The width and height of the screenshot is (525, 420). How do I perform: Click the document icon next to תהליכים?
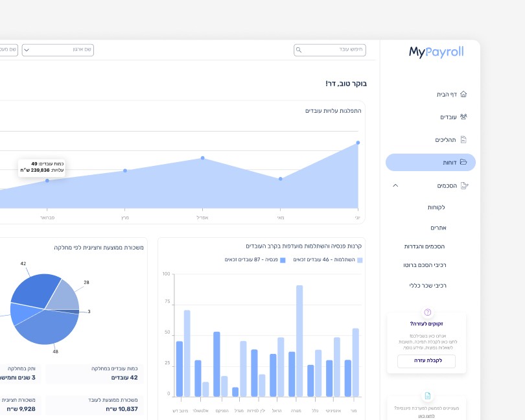click(x=463, y=139)
